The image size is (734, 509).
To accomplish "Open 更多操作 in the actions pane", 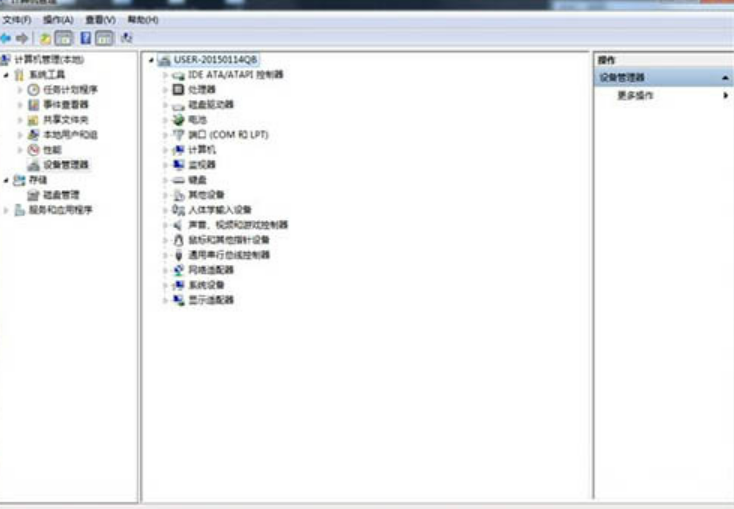I will coord(635,96).
